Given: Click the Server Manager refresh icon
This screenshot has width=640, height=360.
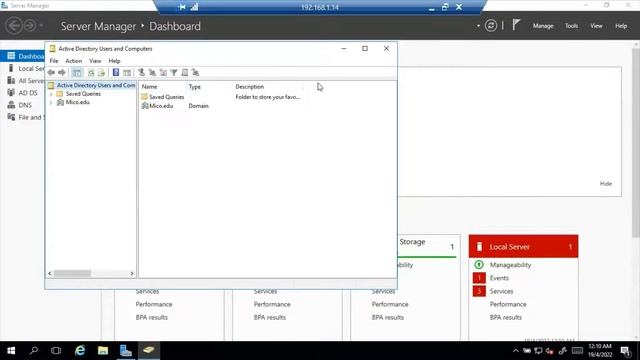Looking at the screenshot, I should (x=491, y=26).
